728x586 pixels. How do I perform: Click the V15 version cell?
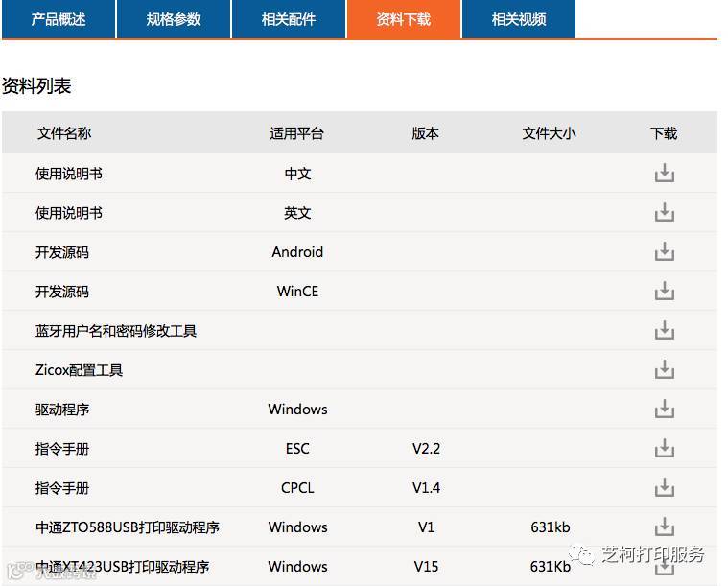pyautogui.click(x=426, y=567)
